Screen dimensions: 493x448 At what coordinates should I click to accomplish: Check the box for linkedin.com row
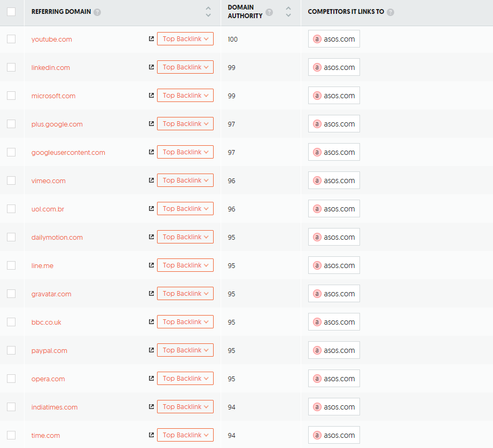(x=11, y=67)
